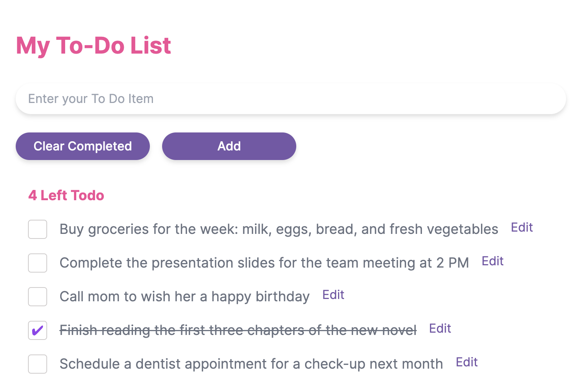Open Edit for the presentation slides task

click(492, 261)
